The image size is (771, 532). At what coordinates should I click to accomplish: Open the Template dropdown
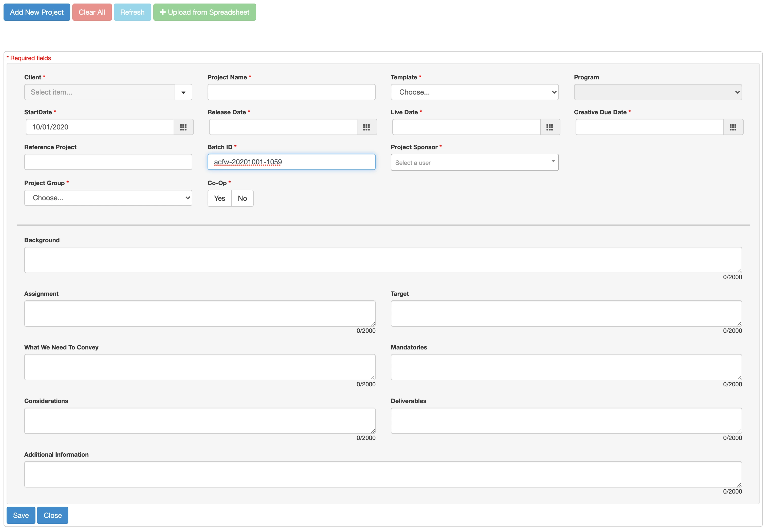click(x=474, y=92)
